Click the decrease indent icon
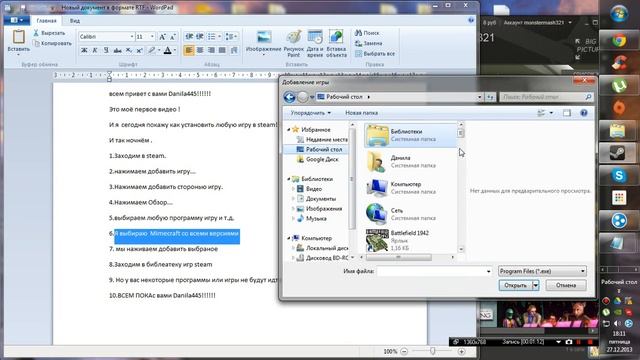The width and height of the screenshot is (640, 360). [189, 37]
